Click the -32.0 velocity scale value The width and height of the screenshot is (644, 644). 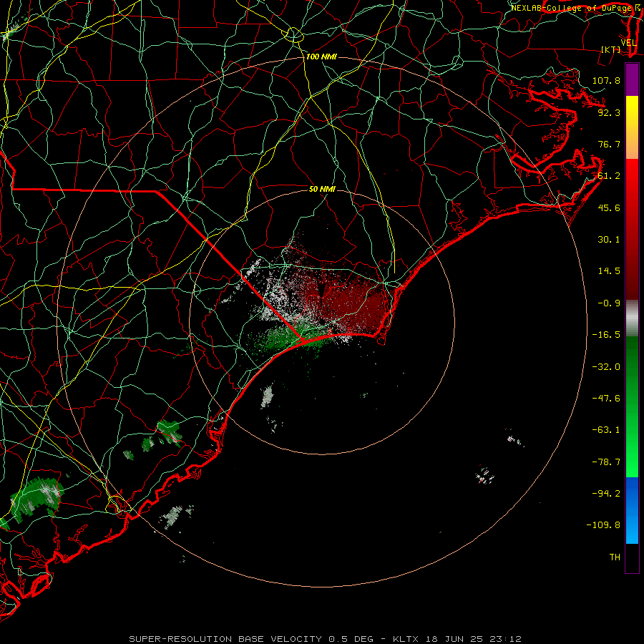click(x=606, y=367)
